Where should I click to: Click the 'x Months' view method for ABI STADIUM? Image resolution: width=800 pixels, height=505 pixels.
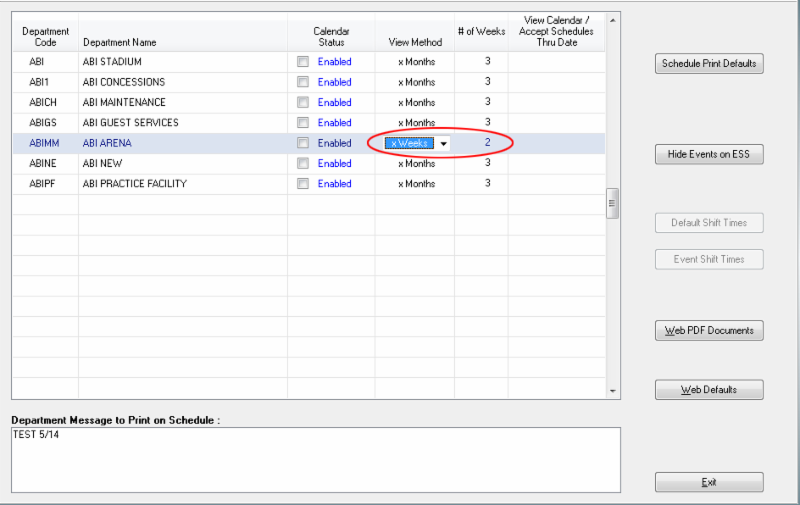point(417,62)
